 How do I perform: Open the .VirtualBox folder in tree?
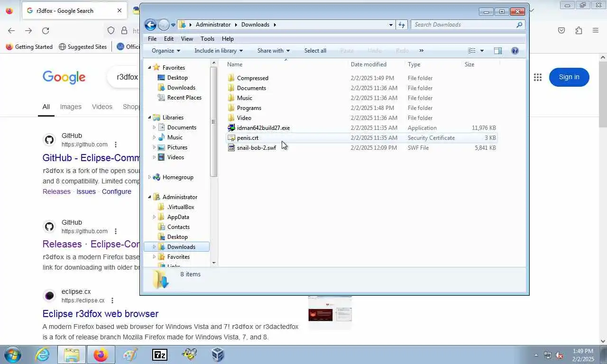(x=181, y=207)
